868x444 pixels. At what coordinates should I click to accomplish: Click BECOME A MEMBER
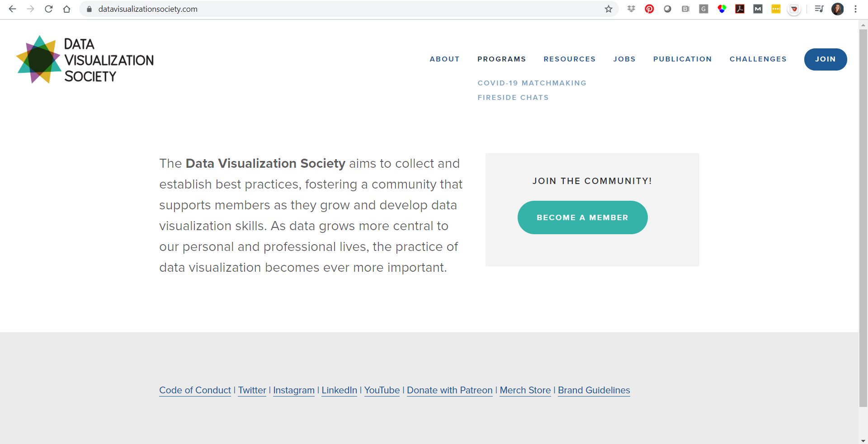pyautogui.click(x=582, y=217)
